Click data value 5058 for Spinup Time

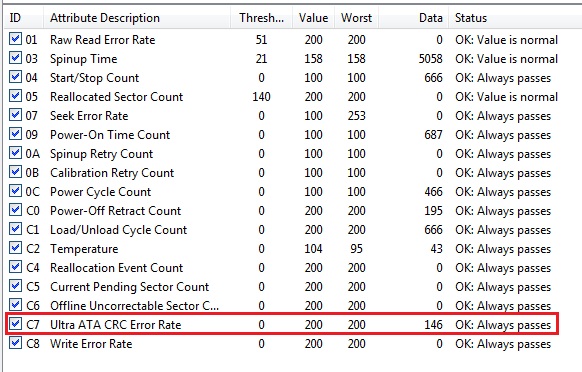(431, 59)
